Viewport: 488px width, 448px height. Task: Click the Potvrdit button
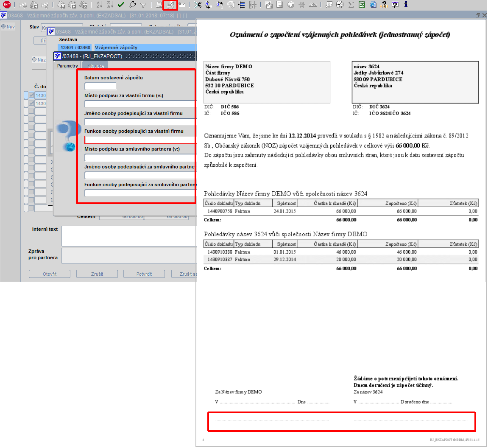pyautogui.click(x=144, y=274)
